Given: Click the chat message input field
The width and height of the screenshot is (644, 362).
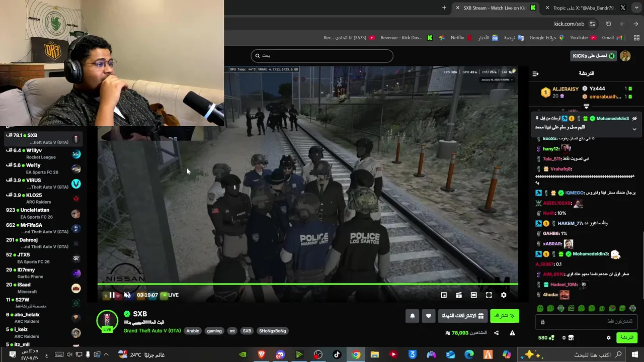Looking at the screenshot, I should tap(587, 322).
